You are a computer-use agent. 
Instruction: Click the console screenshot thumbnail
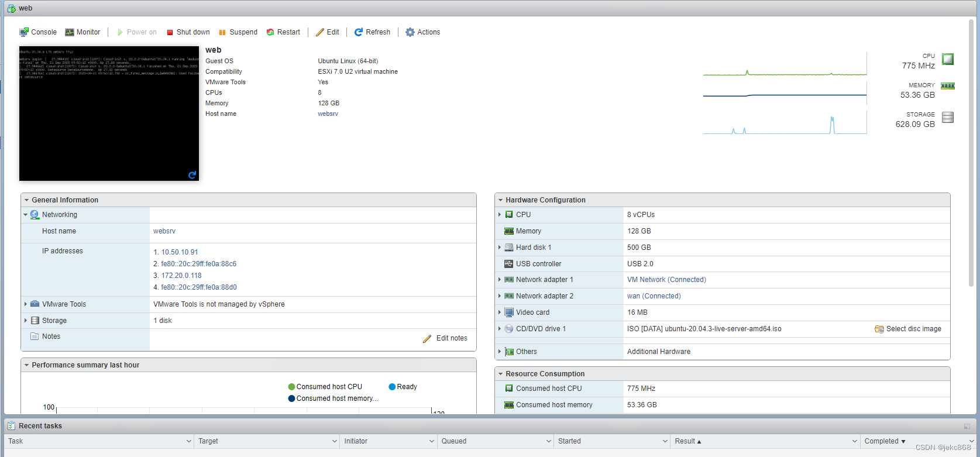[x=109, y=114]
